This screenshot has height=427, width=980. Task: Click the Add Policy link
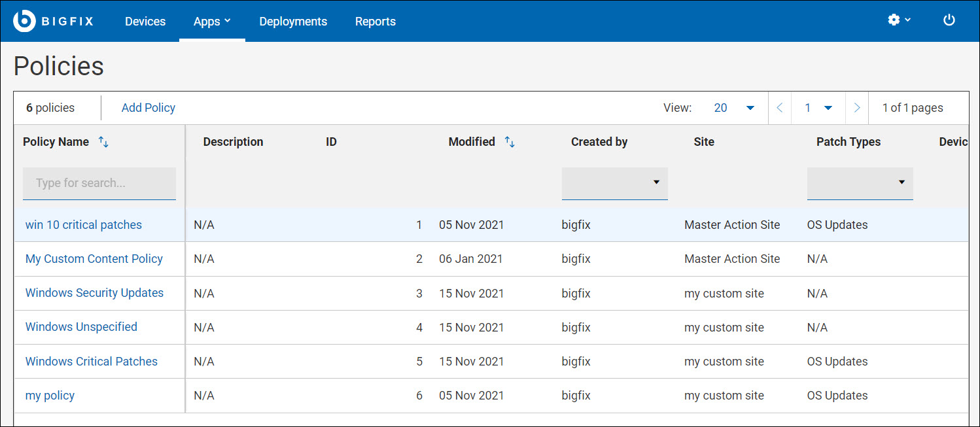tap(149, 108)
